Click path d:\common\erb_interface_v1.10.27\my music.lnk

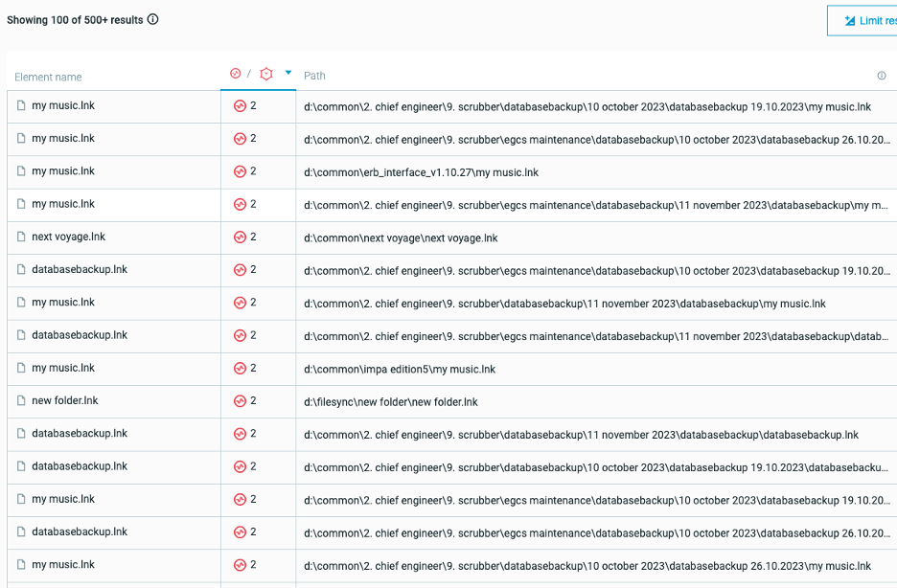(x=421, y=172)
